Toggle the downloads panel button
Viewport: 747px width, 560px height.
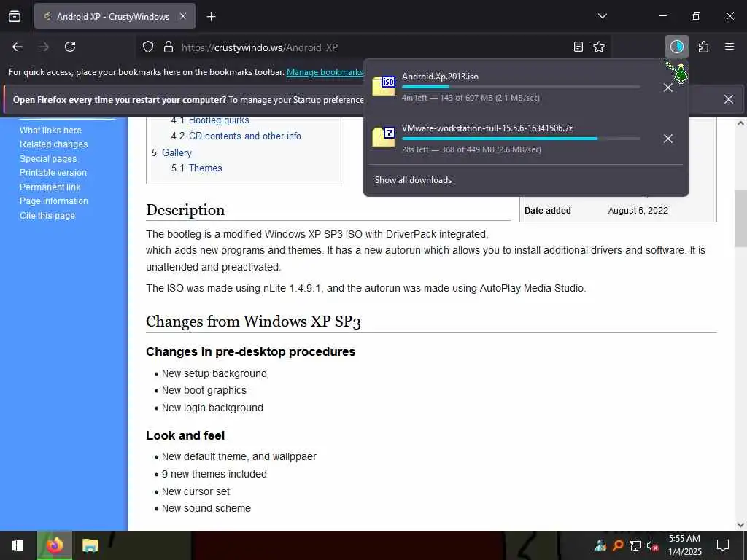click(x=676, y=47)
